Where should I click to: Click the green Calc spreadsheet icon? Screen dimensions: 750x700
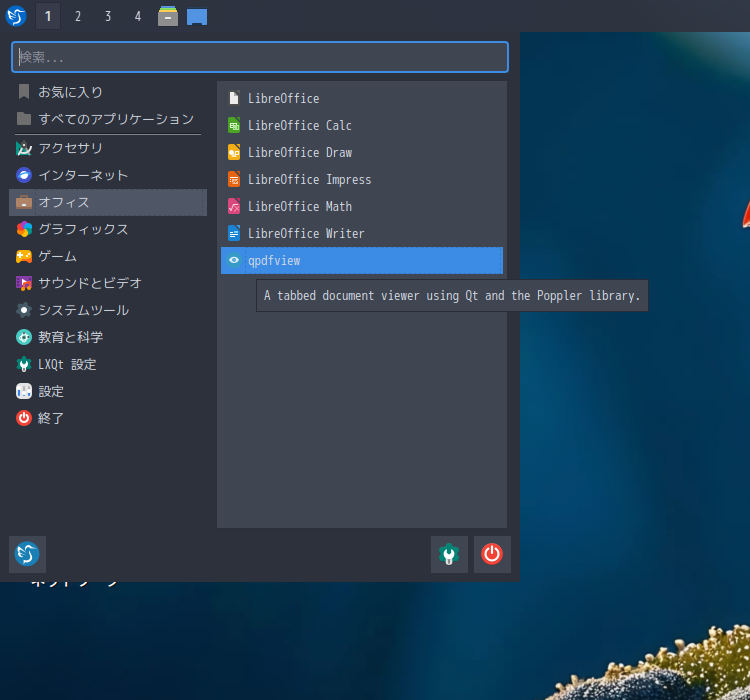tap(234, 125)
